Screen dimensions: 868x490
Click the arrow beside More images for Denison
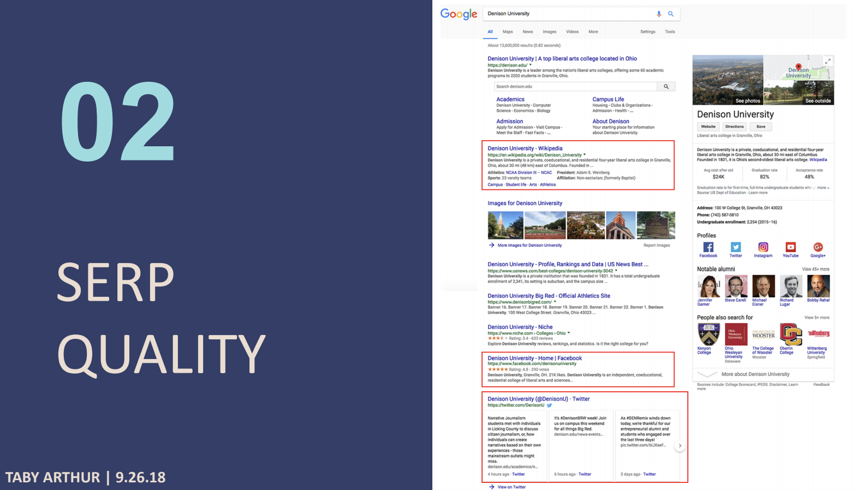pyautogui.click(x=492, y=245)
